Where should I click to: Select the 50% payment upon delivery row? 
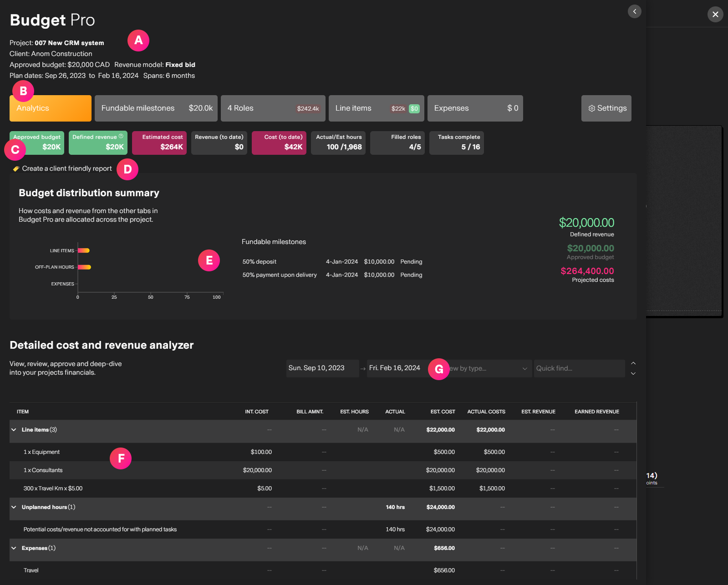coord(332,275)
